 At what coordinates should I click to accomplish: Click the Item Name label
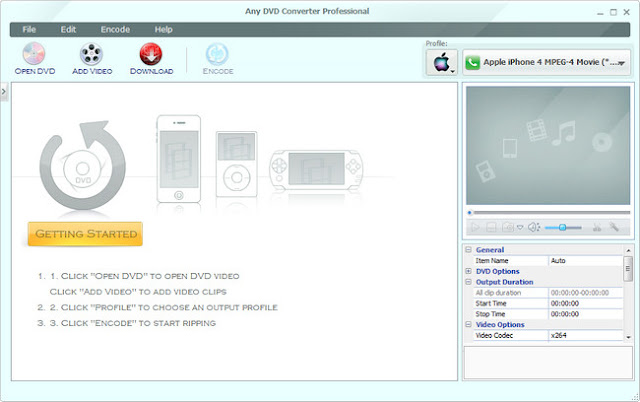(x=491, y=260)
